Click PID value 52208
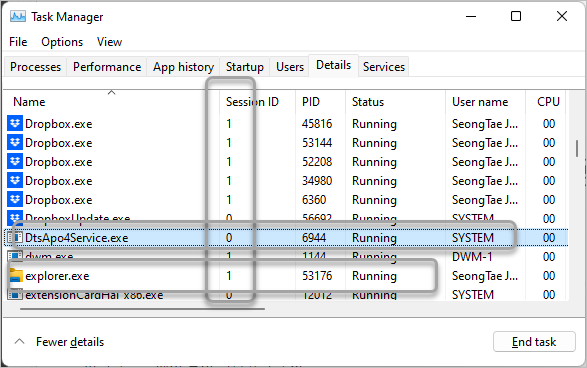Viewport: 587px width, 368px height. (317, 162)
